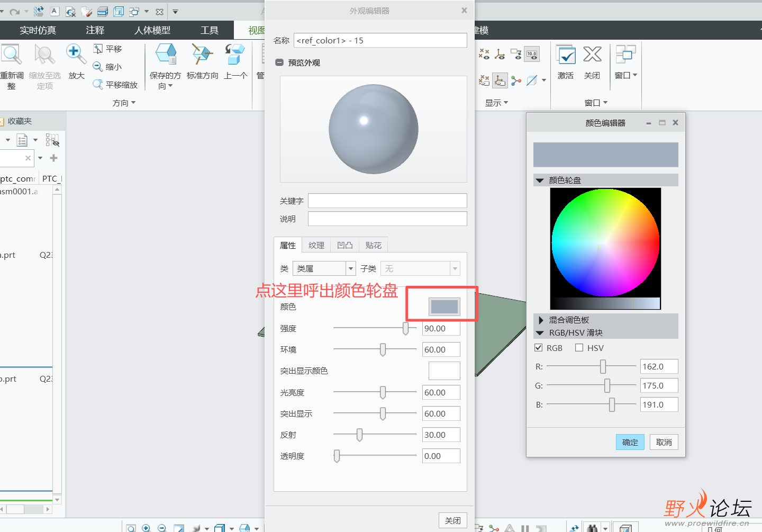Toggle the 10.0 dimension display icon
This screenshot has width=762, height=532.
532,53
